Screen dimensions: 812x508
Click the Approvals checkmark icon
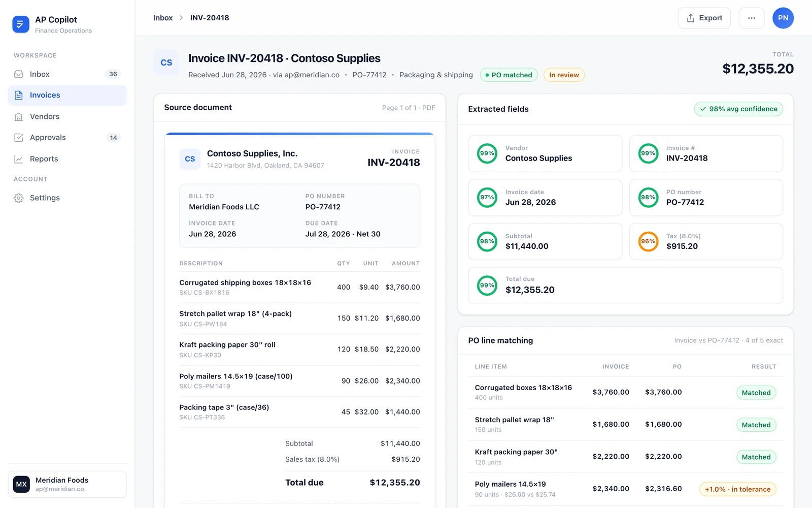pyautogui.click(x=19, y=138)
